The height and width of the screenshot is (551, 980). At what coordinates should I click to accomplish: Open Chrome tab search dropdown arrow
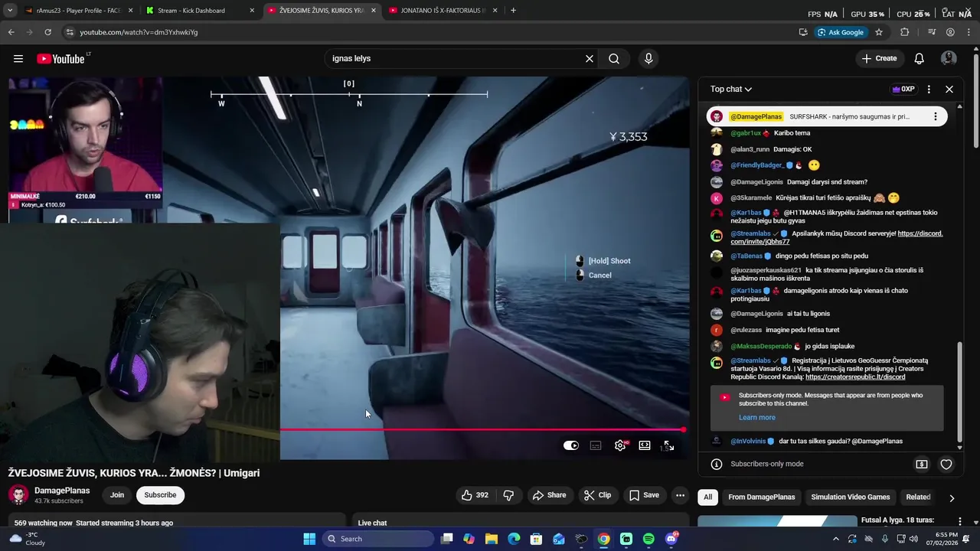point(10,11)
